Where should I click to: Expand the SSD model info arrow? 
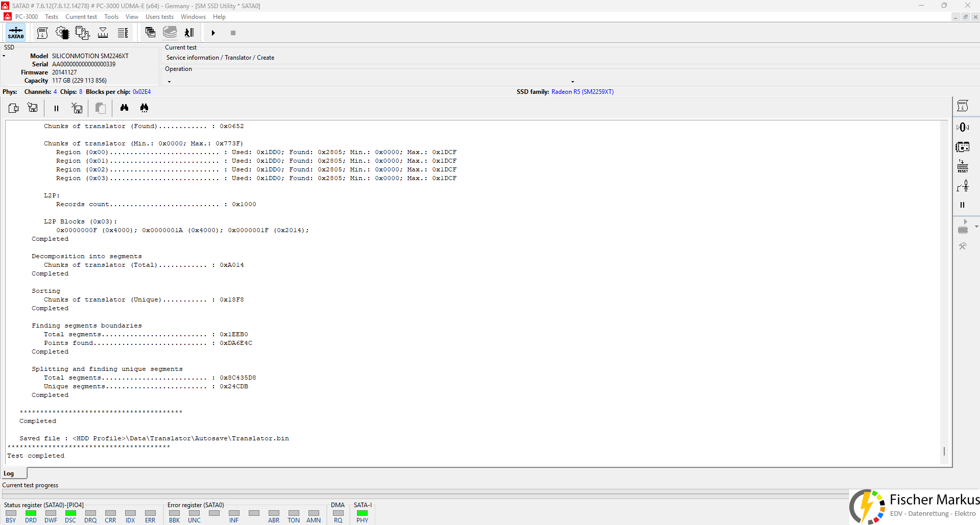point(4,56)
